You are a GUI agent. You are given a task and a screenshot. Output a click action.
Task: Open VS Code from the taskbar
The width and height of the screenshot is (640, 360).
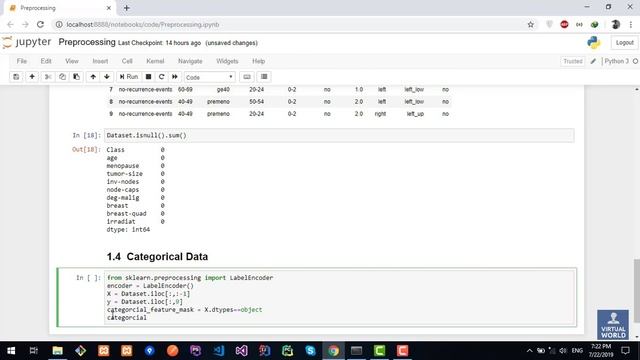point(218,351)
